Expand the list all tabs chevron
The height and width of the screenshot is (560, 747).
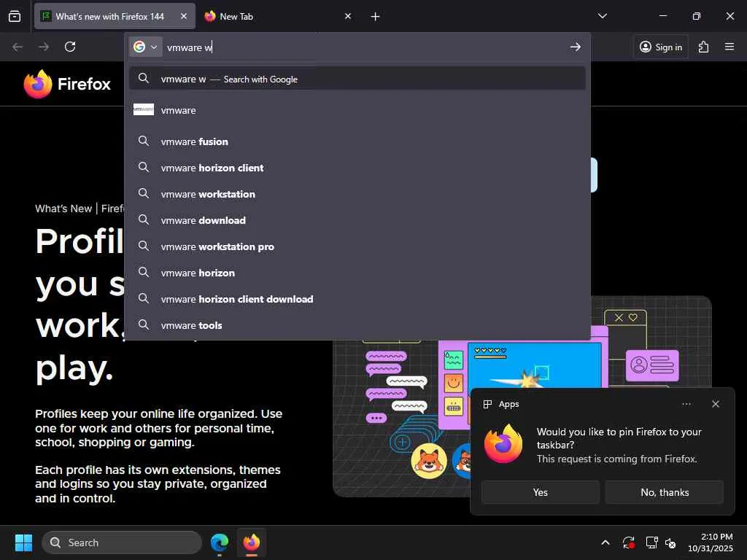602,16
